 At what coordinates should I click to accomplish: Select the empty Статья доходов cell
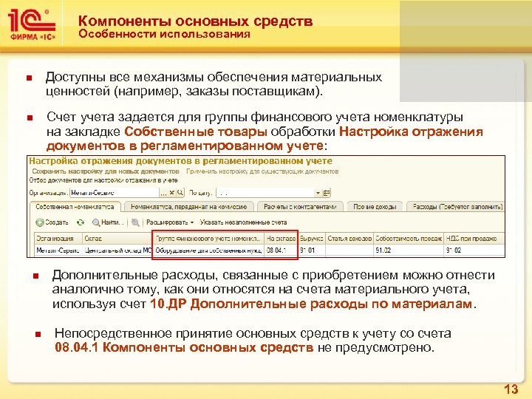[x=349, y=250]
